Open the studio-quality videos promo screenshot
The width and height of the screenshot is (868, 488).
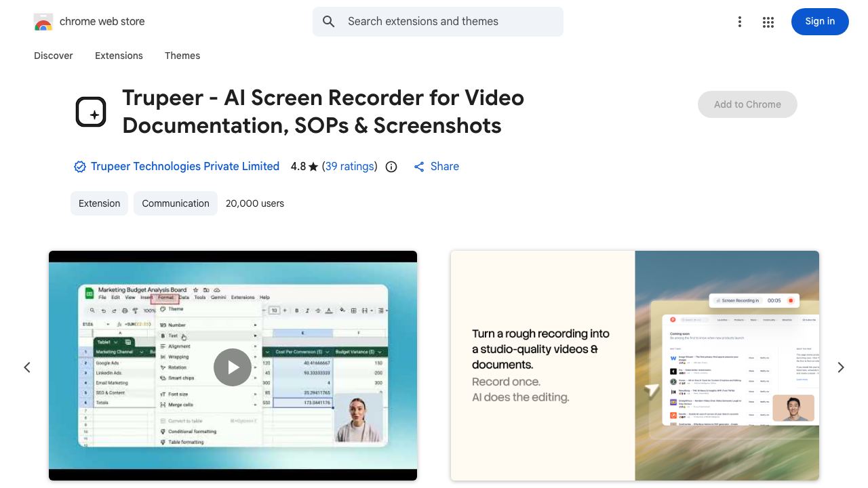[x=635, y=366]
